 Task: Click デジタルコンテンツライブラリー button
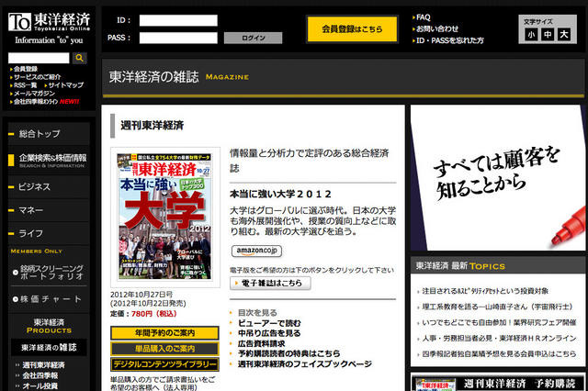(x=164, y=364)
